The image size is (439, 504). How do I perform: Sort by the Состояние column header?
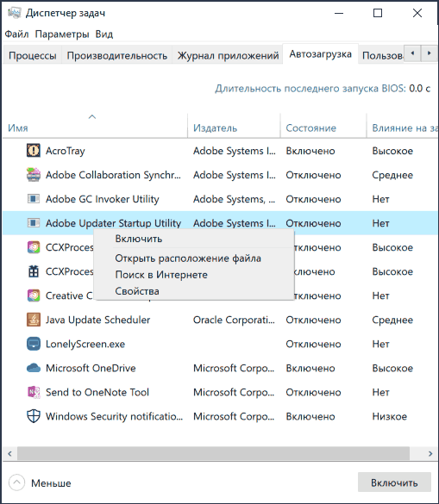click(x=310, y=128)
